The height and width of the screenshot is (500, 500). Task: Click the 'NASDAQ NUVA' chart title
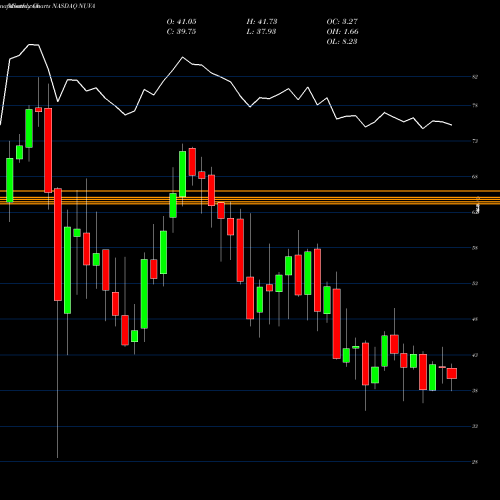coord(74,6)
